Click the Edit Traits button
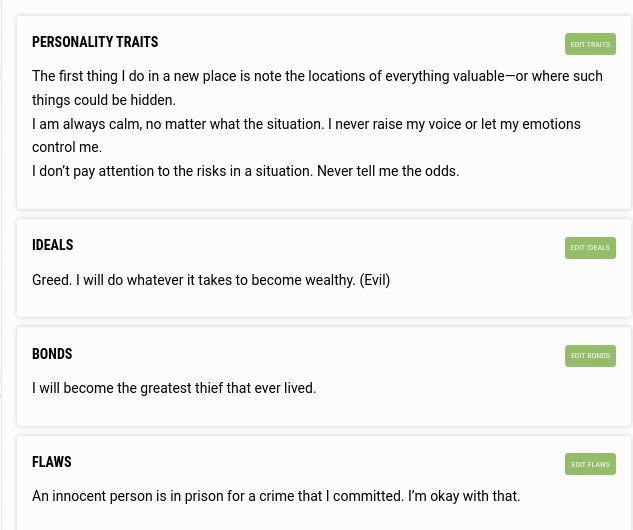The width and height of the screenshot is (633, 530). [590, 44]
